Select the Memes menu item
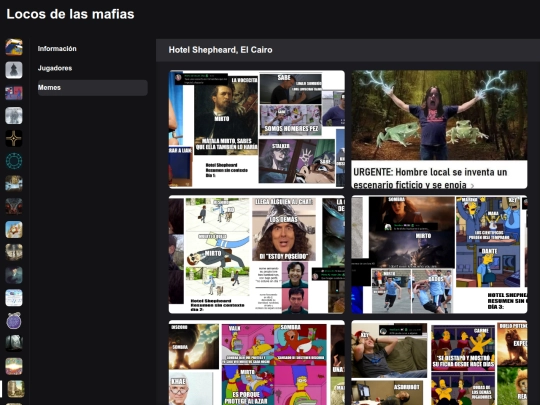 click(93, 88)
